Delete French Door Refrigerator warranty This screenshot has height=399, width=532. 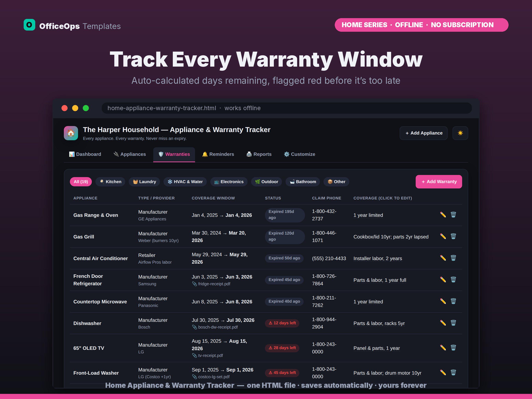coord(453,280)
